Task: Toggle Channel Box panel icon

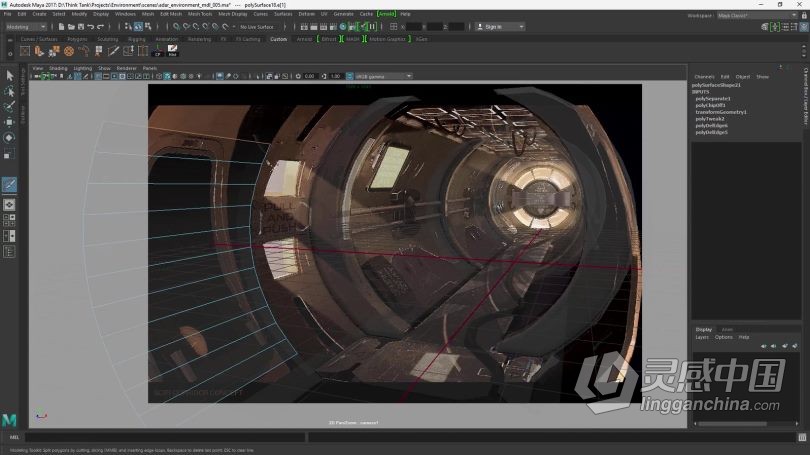Action: click(804, 26)
